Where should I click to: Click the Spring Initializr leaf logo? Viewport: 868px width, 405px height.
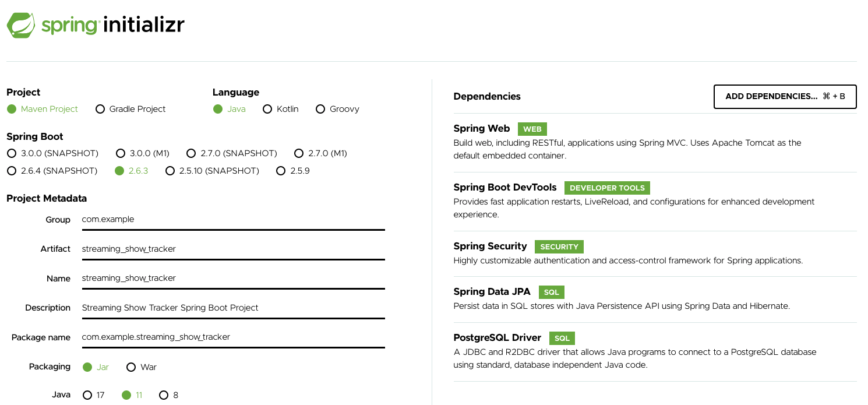point(20,26)
